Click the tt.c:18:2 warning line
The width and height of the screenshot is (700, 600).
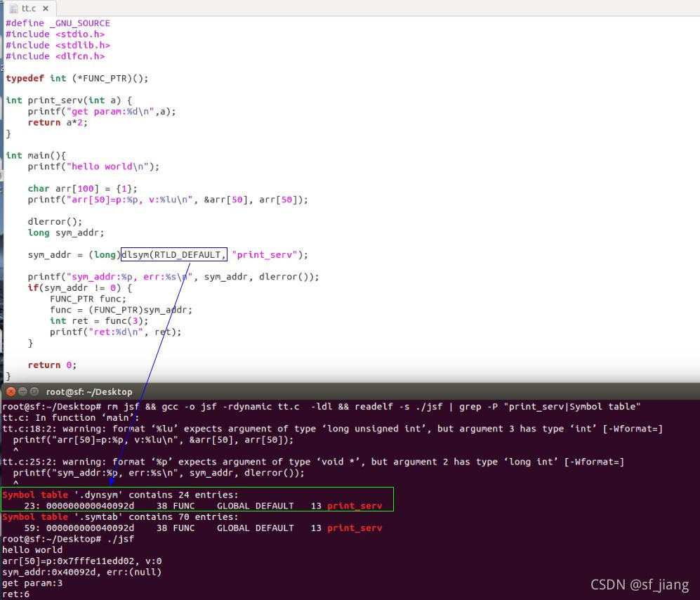[332, 429]
